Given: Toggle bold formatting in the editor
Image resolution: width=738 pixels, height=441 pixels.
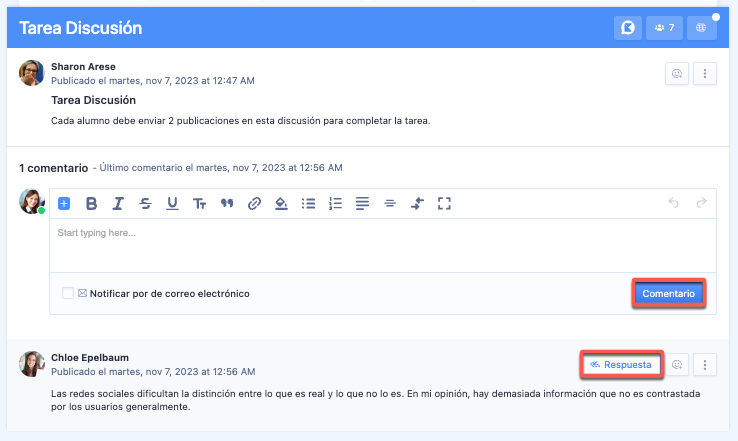Looking at the screenshot, I should (x=91, y=203).
